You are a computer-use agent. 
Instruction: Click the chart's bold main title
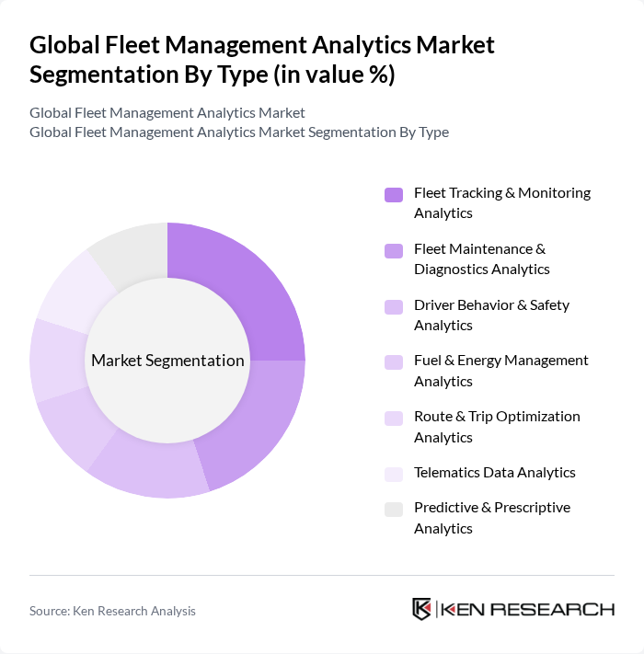(x=261, y=59)
